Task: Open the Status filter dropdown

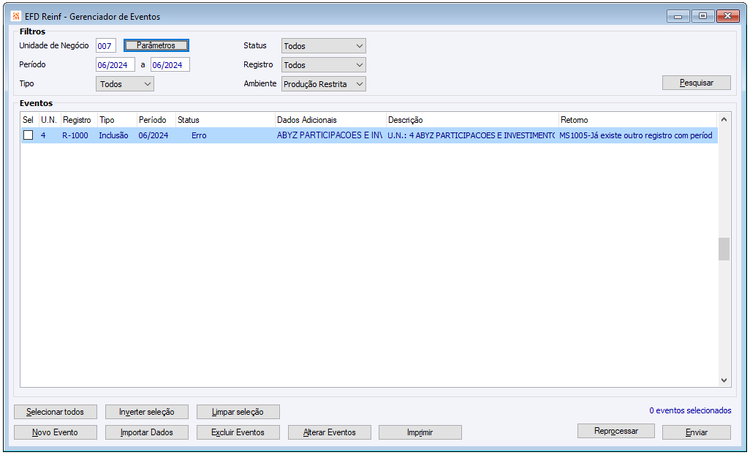Action: [x=323, y=46]
